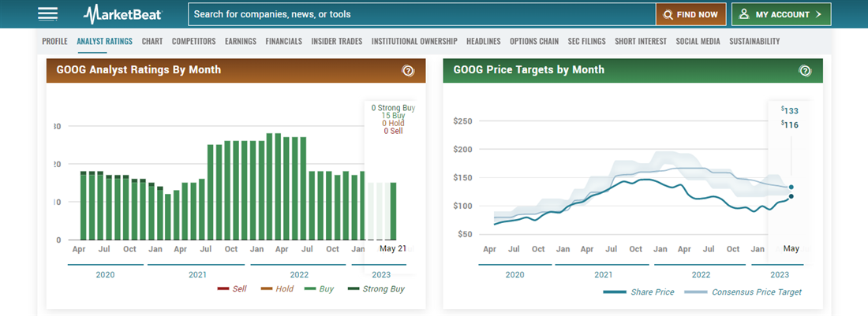Switch to the Insider Trades tab
The width and height of the screenshot is (868, 316).
(337, 41)
